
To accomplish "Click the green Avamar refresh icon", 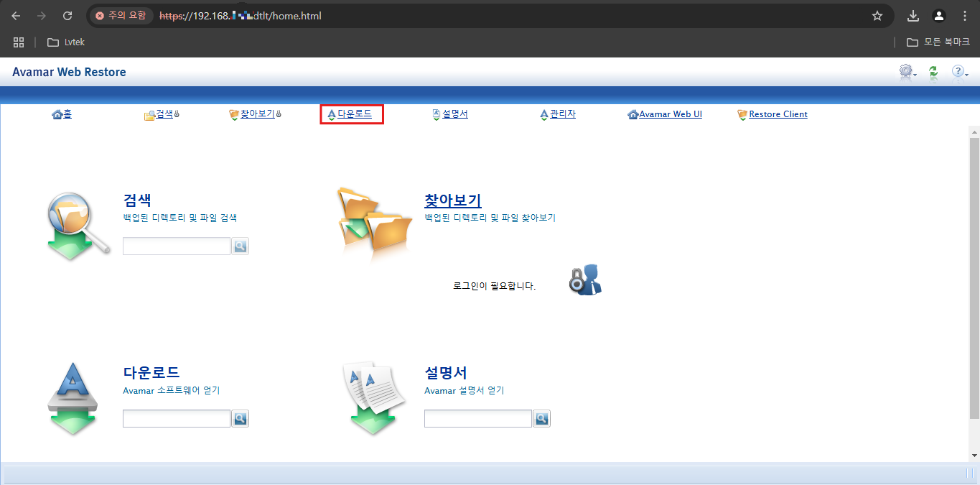I will click(x=933, y=72).
